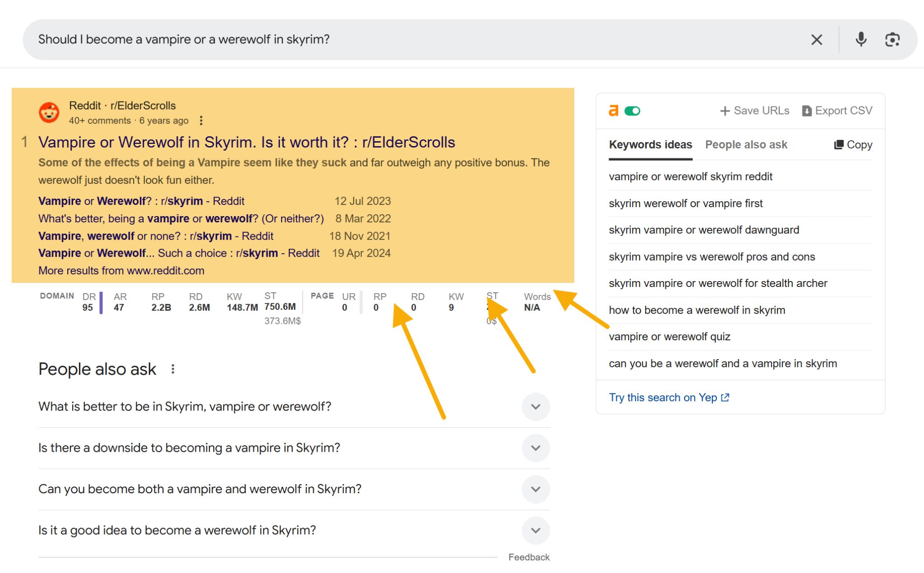The width and height of the screenshot is (924, 573).
Task: Expand 'Is there a downside to becoming a vampire'
Action: [x=536, y=448]
